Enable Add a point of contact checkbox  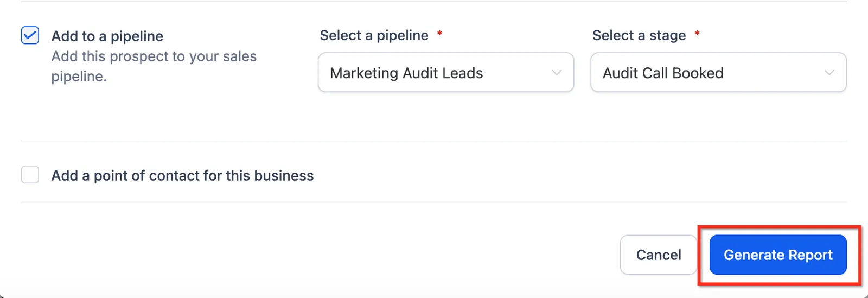tap(30, 175)
